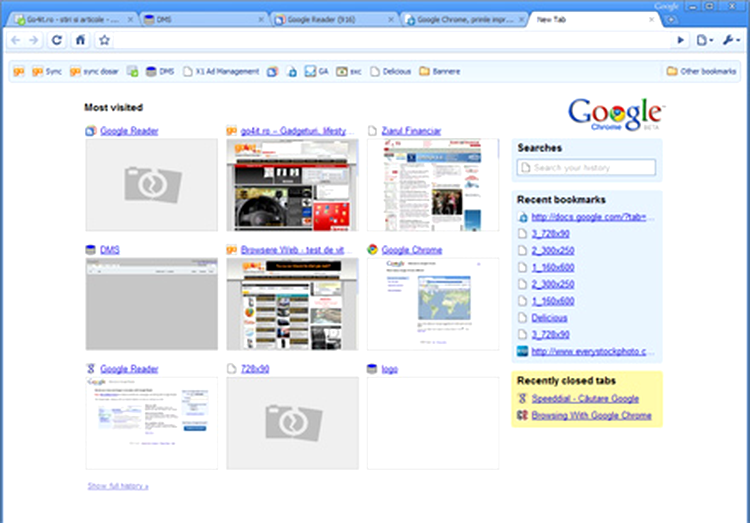Open the exc bookmark

point(349,71)
